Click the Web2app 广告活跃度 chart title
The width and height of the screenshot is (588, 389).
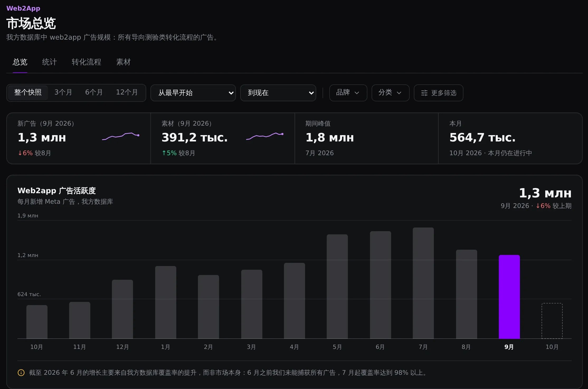click(56, 191)
